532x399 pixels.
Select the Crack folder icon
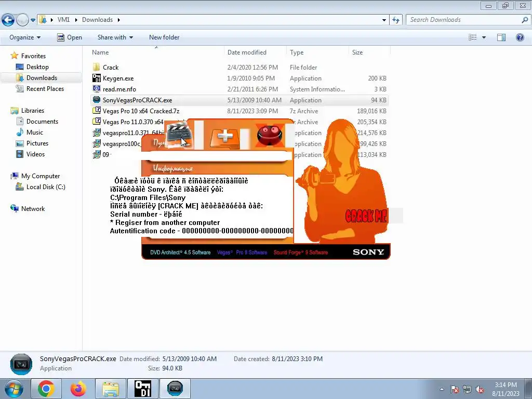click(96, 67)
